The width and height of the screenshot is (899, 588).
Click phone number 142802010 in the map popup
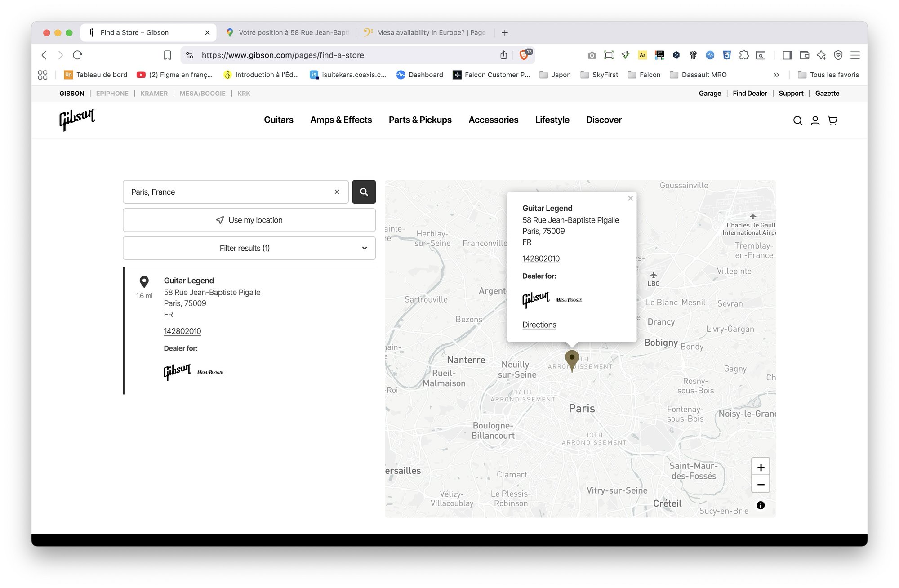[x=541, y=259]
